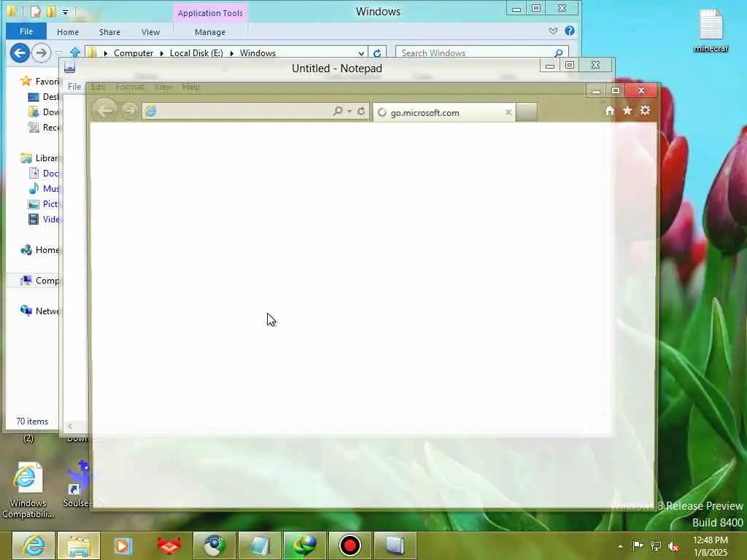Expand the arrow before Computer breadcrumb
The height and width of the screenshot is (560, 747).
point(105,52)
